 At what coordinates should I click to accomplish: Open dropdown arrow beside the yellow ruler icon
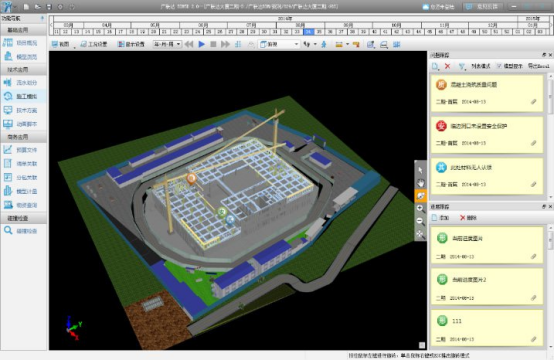[348, 45]
